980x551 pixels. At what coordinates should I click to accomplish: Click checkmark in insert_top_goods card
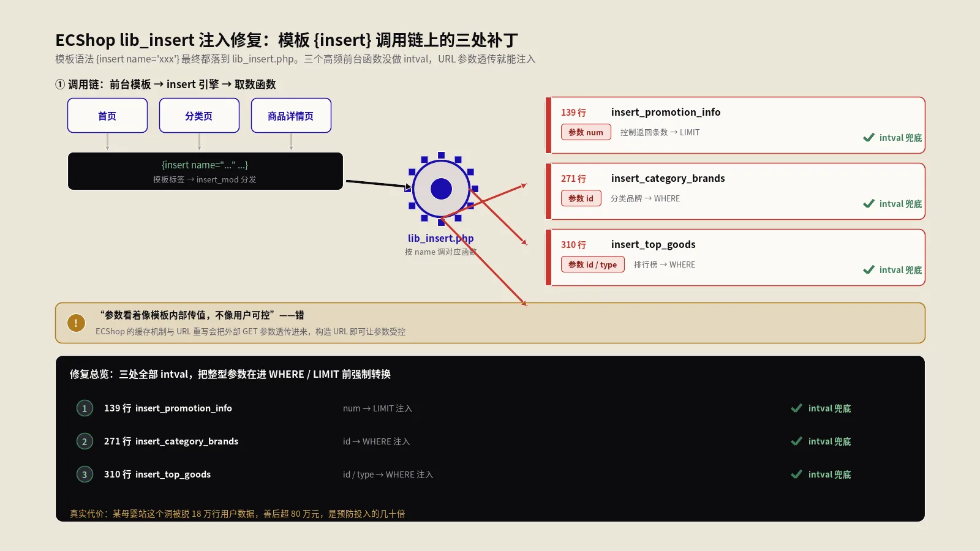point(869,270)
